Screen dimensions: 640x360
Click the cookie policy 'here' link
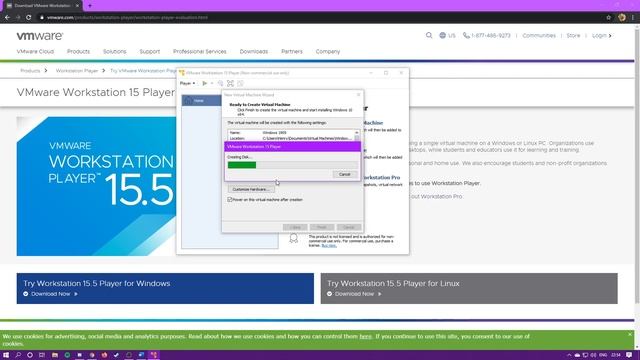click(x=365, y=336)
